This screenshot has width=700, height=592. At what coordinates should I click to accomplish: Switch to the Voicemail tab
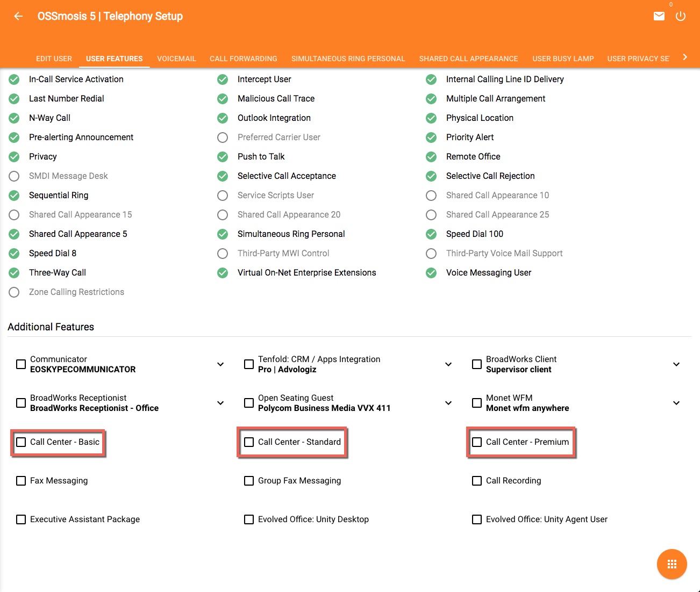176,59
